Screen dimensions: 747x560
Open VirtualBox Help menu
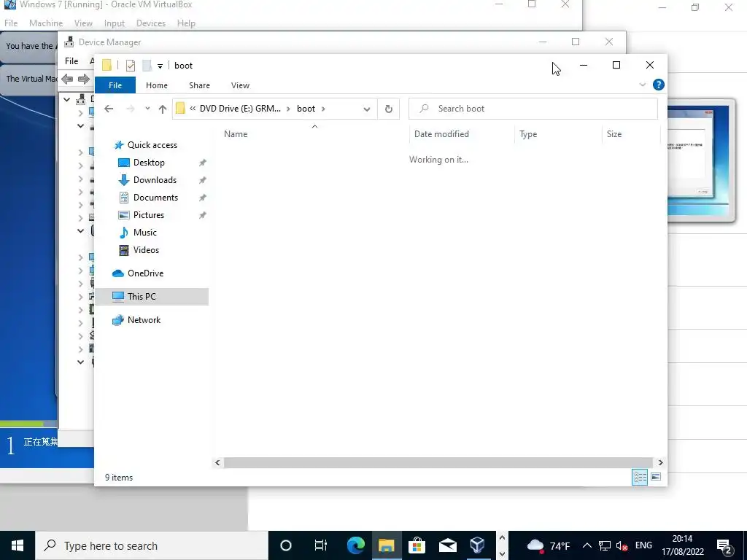point(186,23)
